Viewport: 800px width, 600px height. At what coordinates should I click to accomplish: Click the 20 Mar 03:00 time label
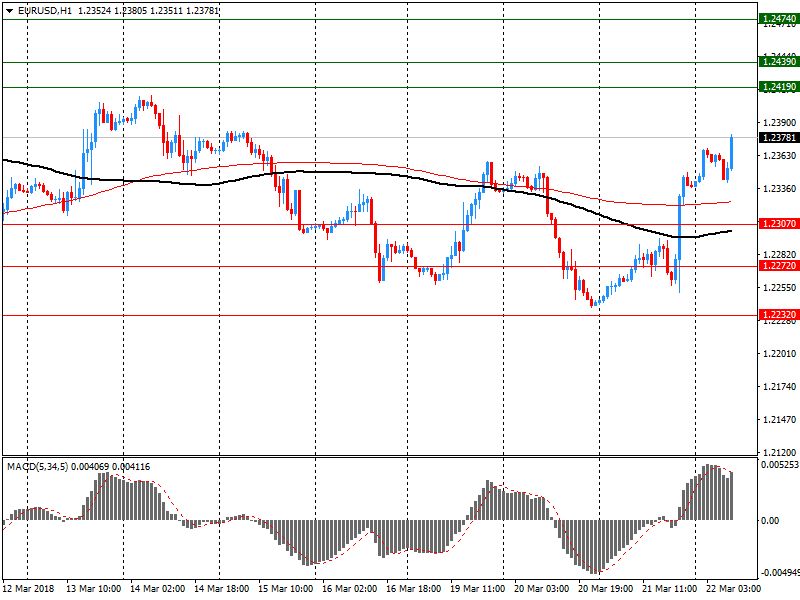pyautogui.click(x=541, y=589)
